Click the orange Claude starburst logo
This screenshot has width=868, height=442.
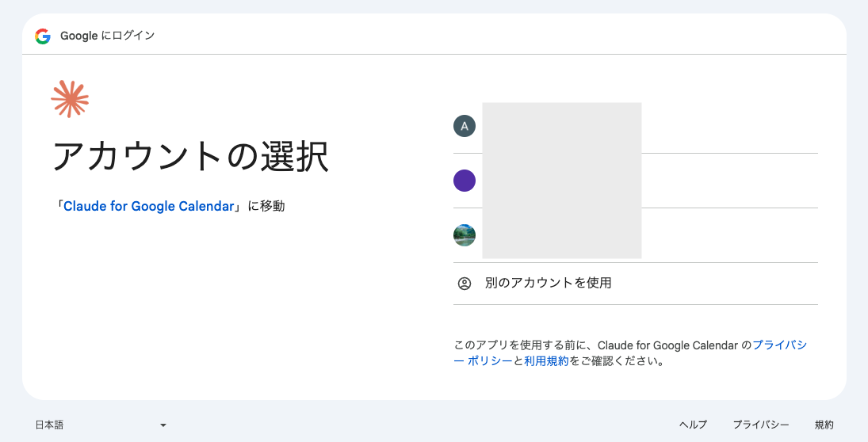pyautogui.click(x=70, y=99)
